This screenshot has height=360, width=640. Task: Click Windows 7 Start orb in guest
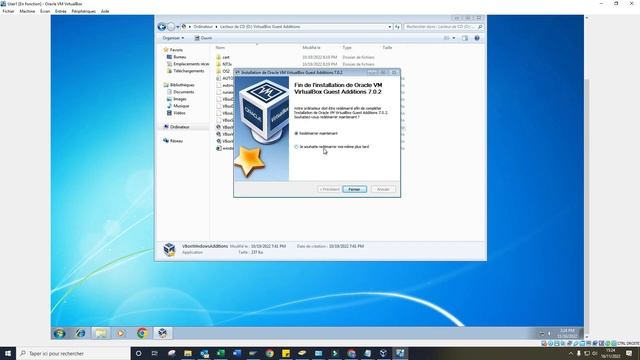coord(60,333)
